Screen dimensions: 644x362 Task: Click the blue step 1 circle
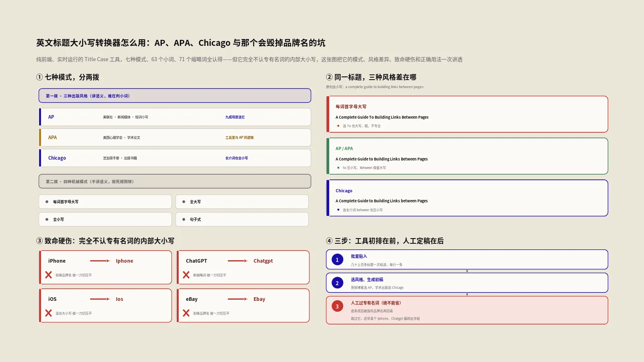click(x=337, y=260)
